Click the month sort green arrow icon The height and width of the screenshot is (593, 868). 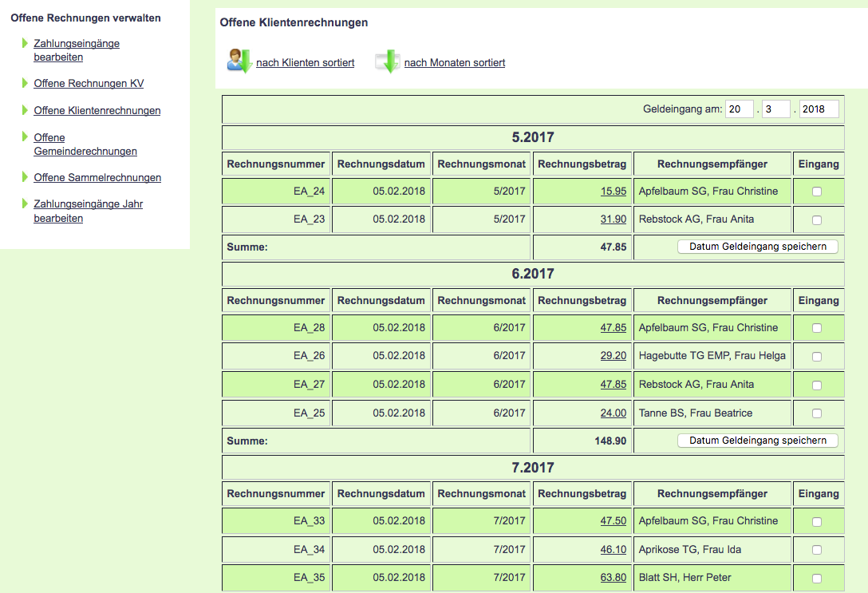click(388, 61)
